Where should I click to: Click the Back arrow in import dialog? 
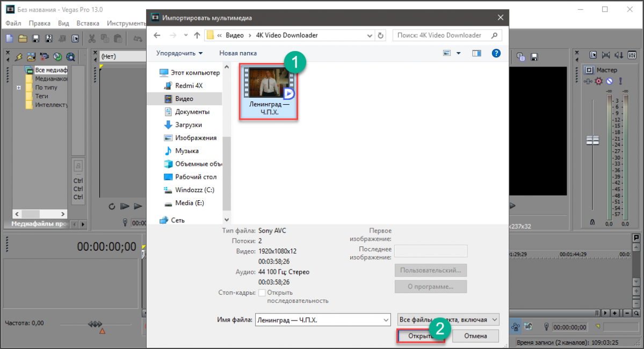coord(157,35)
